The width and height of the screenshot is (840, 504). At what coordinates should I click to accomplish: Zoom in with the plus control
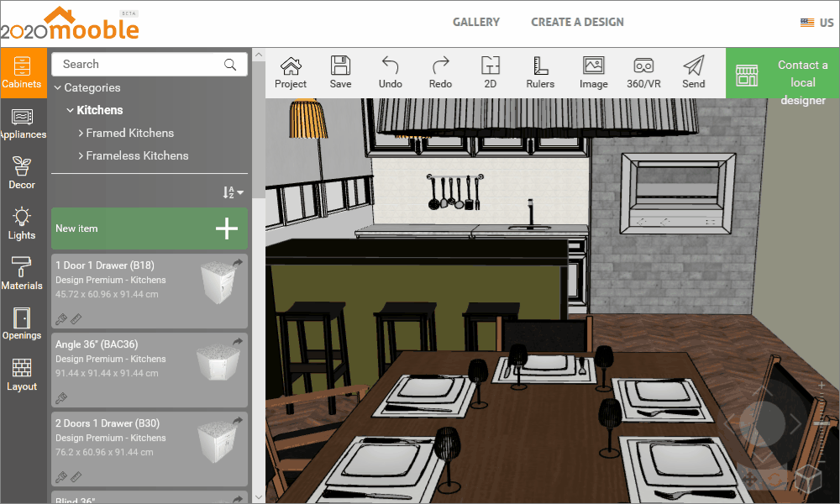point(822,385)
